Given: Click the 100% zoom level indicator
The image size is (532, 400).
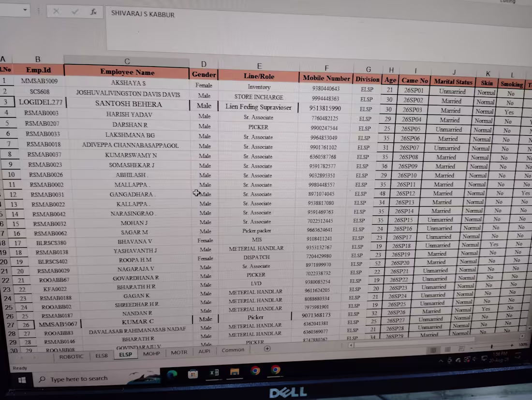Looking at the screenshot, I should [523, 344].
